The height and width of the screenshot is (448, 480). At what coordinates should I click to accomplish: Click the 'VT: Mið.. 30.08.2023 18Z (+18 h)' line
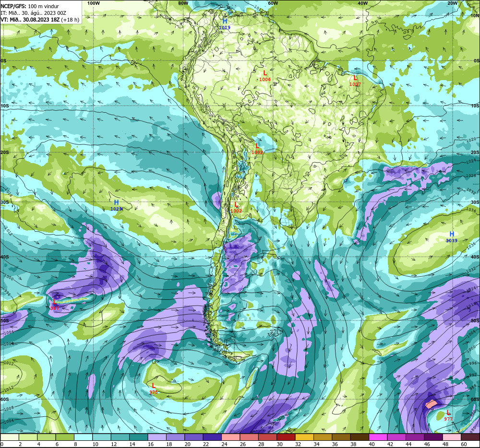[x=40, y=20]
